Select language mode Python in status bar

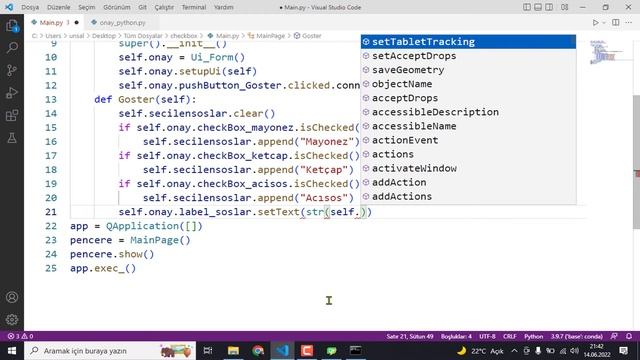point(533,336)
